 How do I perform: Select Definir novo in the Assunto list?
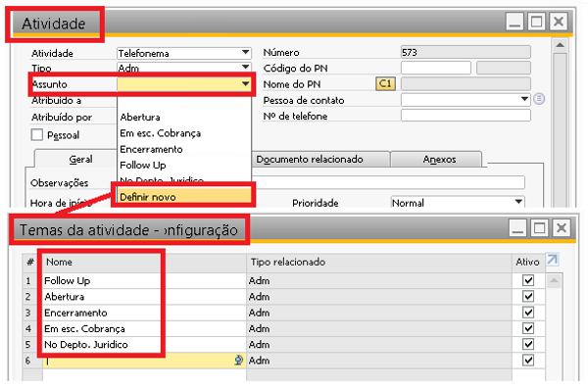click(x=184, y=197)
